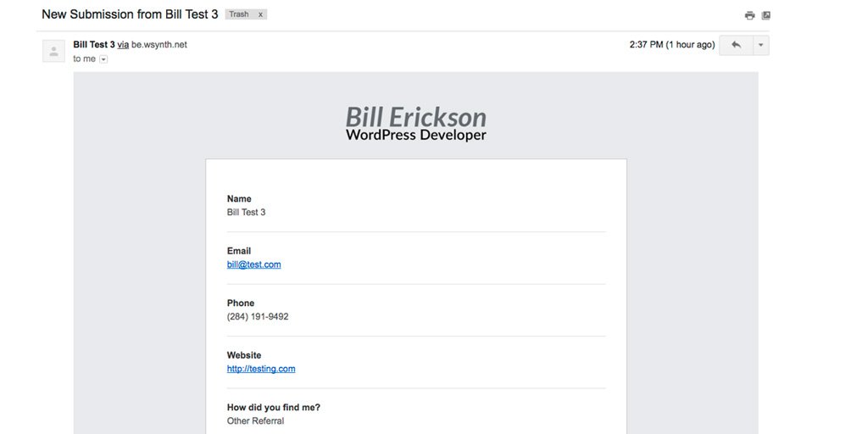Click the "How did you find me?" label
Screen dimensions: 868x434
pos(274,408)
